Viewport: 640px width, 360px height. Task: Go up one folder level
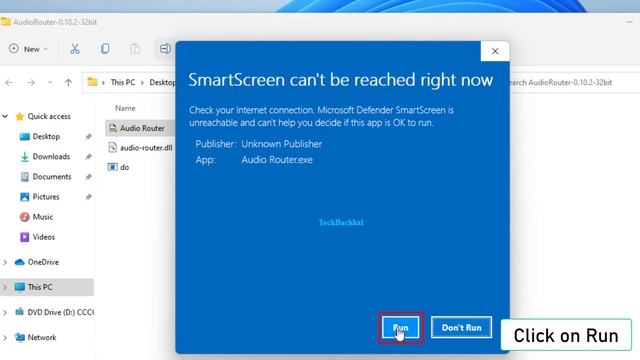point(68,82)
